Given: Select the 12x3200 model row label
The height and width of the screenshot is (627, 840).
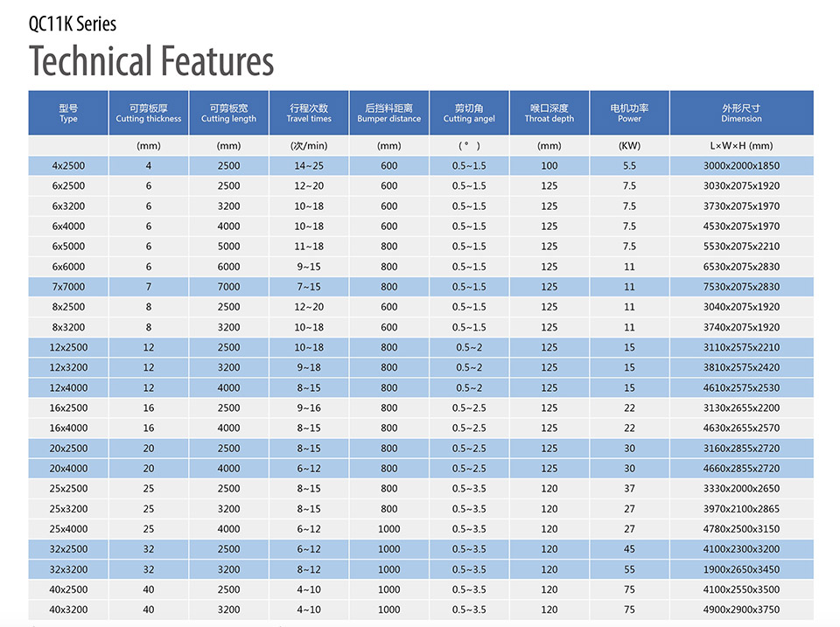Looking at the screenshot, I should pyautogui.click(x=68, y=367).
